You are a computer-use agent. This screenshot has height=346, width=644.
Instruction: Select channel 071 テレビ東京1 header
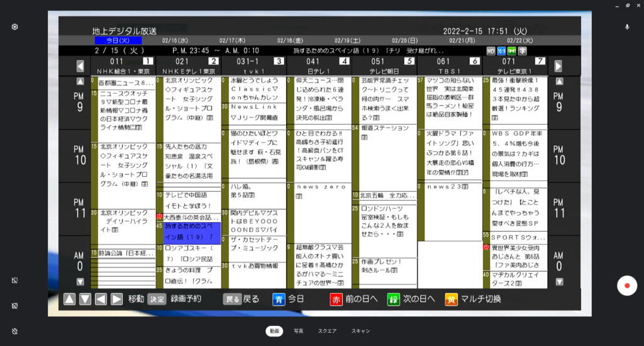[515, 66]
